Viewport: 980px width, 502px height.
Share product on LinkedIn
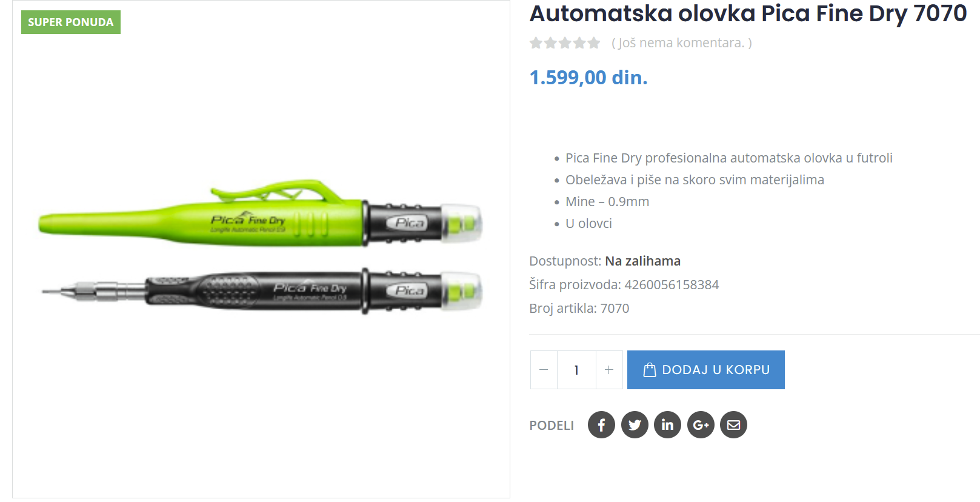point(667,425)
